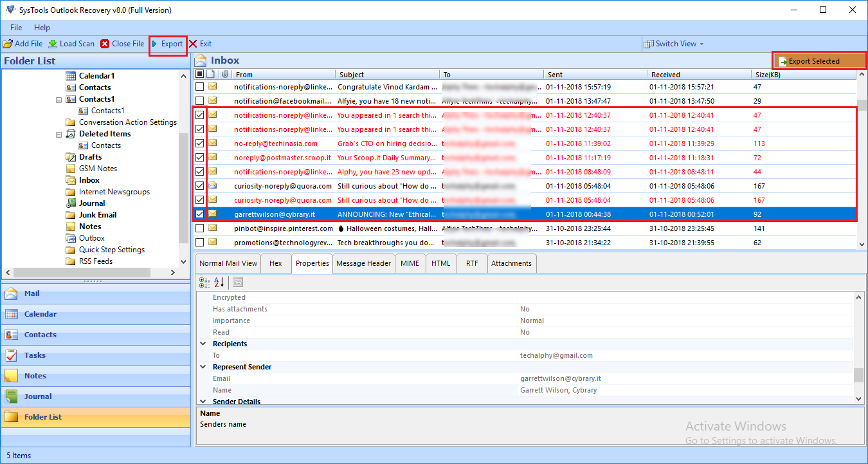Select the Journal folder icon in tree
The image size is (868, 464).
point(71,203)
